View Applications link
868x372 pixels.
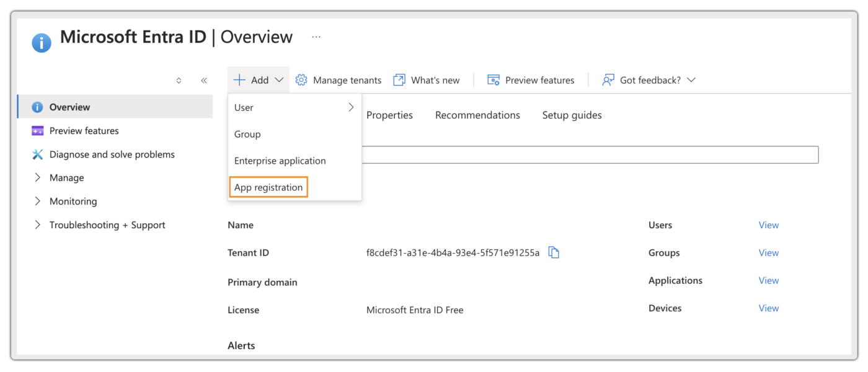(x=769, y=280)
